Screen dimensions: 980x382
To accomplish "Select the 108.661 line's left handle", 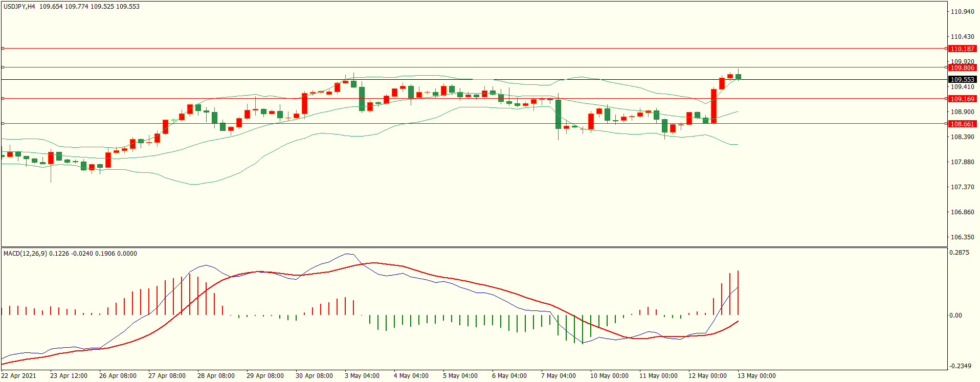I will (3, 123).
